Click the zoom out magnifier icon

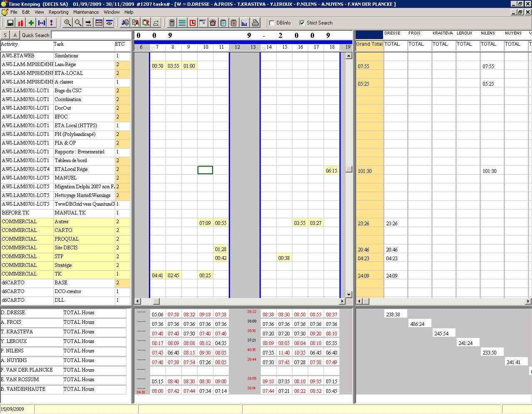click(x=78, y=23)
